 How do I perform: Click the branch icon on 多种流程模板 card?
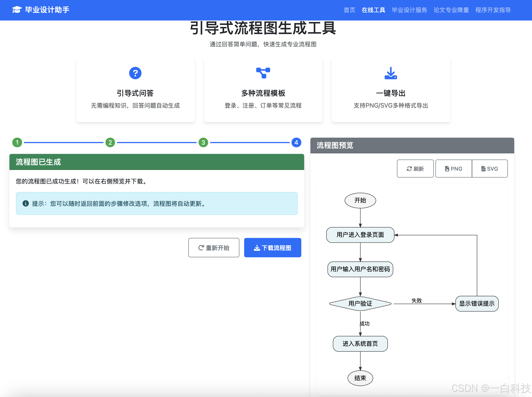pos(263,73)
